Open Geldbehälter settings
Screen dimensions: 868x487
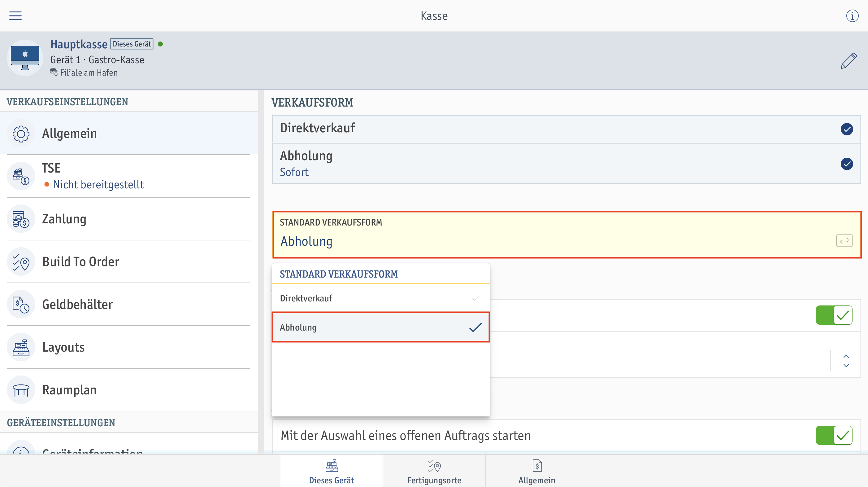[x=129, y=305]
